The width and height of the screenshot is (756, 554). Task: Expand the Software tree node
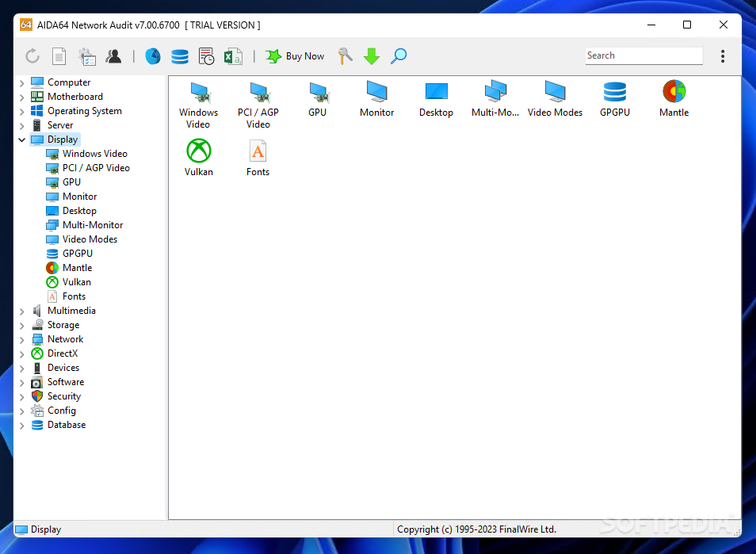(x=21, y=383)
